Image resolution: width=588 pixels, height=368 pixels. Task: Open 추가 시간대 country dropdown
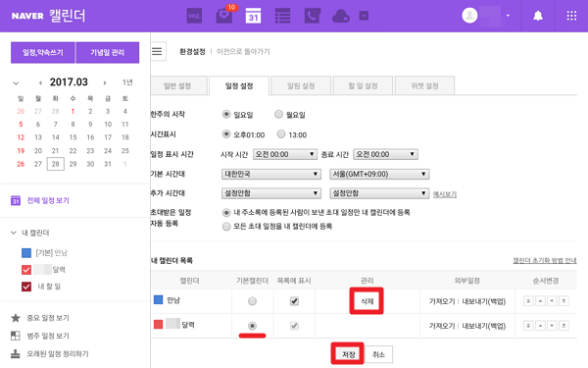point(271,193)
